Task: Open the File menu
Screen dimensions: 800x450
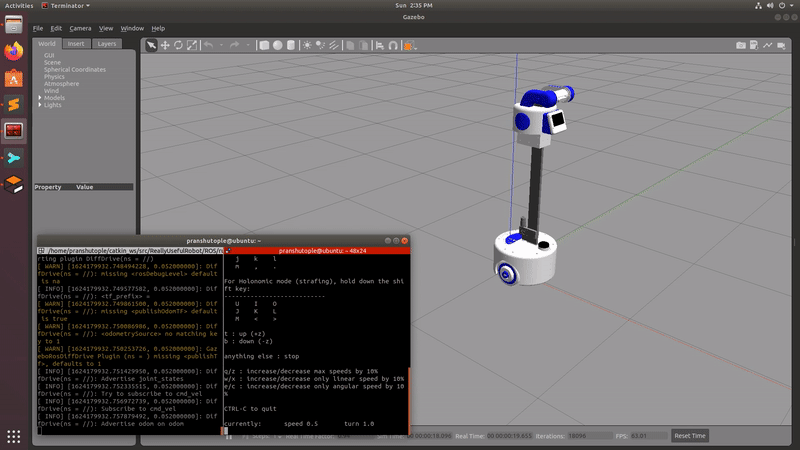Action: click(38, 29)
